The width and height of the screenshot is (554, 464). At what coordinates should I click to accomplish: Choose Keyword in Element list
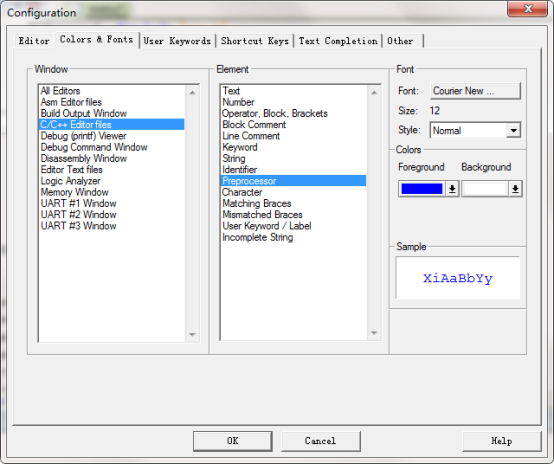coord(293,147)
